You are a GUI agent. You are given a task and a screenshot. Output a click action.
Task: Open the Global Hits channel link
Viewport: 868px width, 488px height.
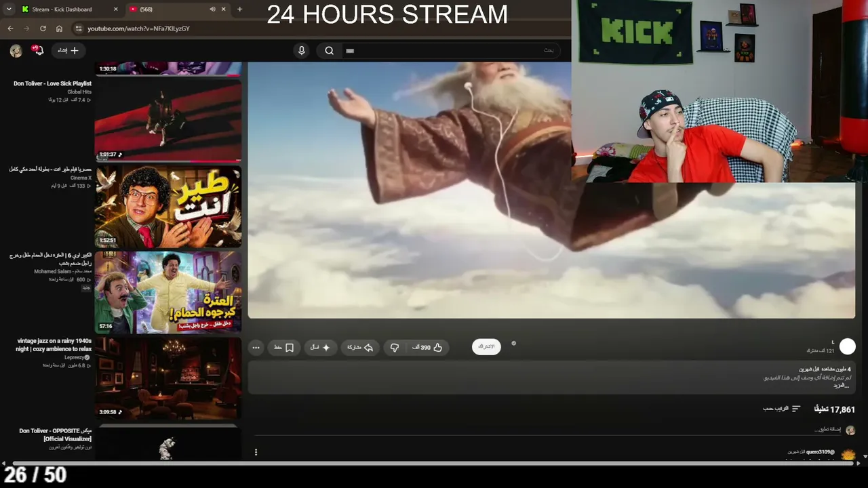79,92
